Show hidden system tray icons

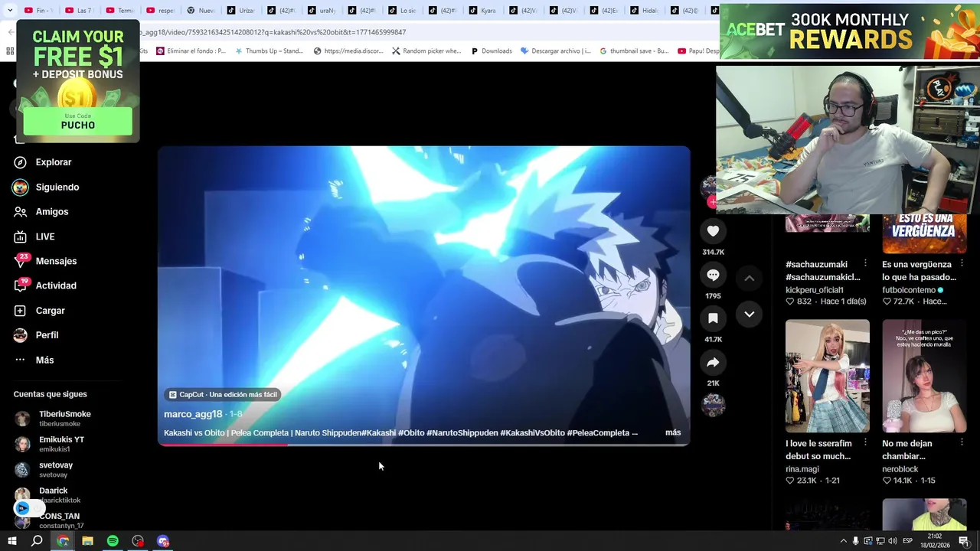[843, 541]
